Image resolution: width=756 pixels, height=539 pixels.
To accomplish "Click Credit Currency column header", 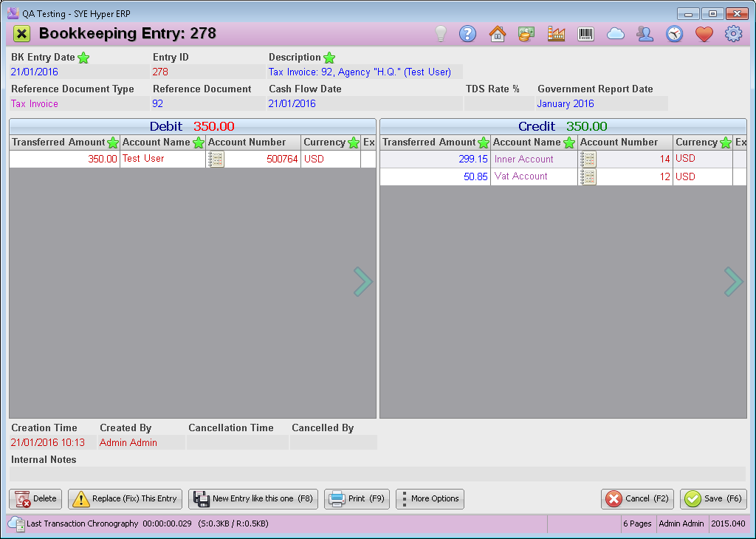I will click(703, 143).
